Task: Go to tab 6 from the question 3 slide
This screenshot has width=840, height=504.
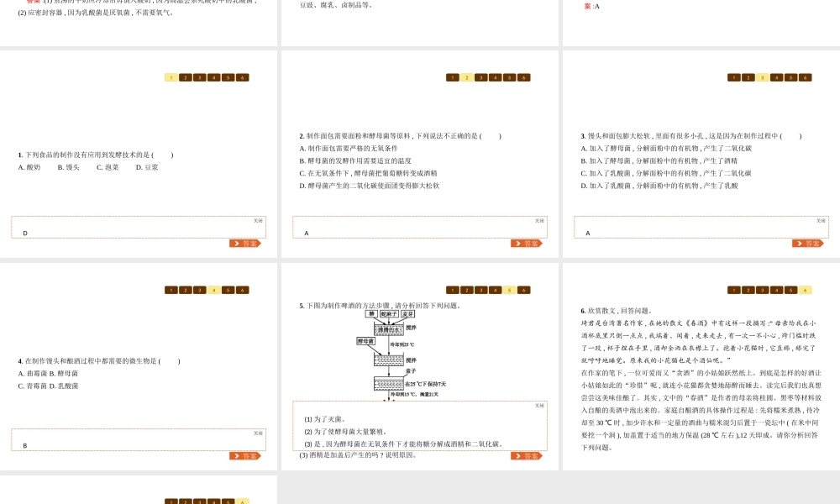Action: (x=805, y=77)
